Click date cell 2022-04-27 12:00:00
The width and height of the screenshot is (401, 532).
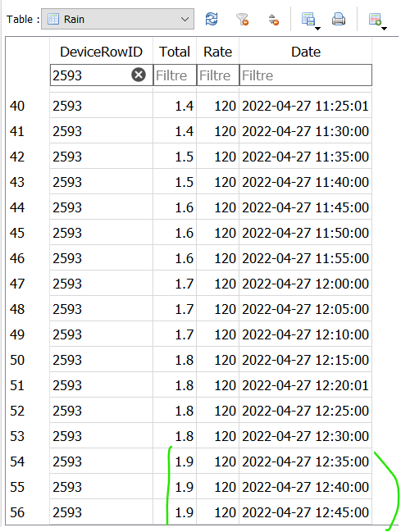[x=306, y=284]
